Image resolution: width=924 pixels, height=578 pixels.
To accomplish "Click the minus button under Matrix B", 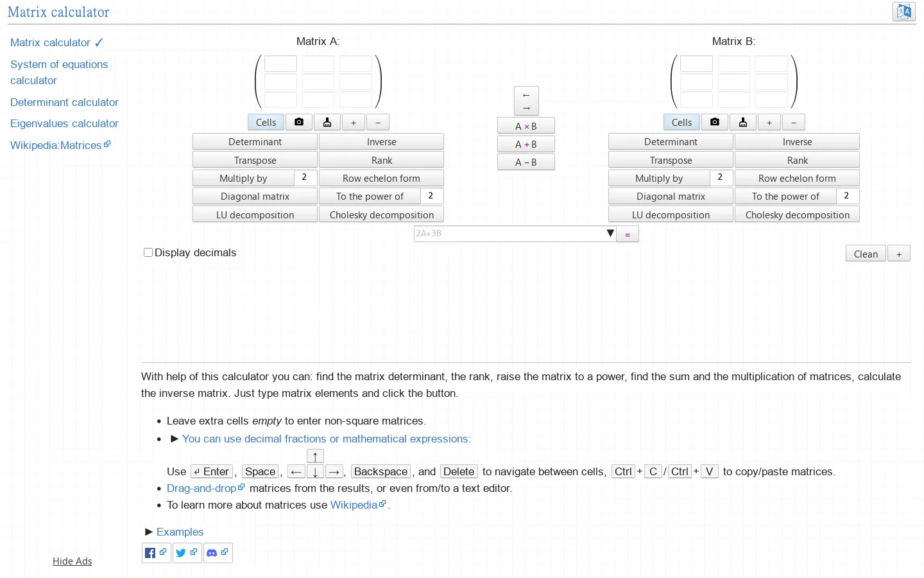I will click(794, 122).
